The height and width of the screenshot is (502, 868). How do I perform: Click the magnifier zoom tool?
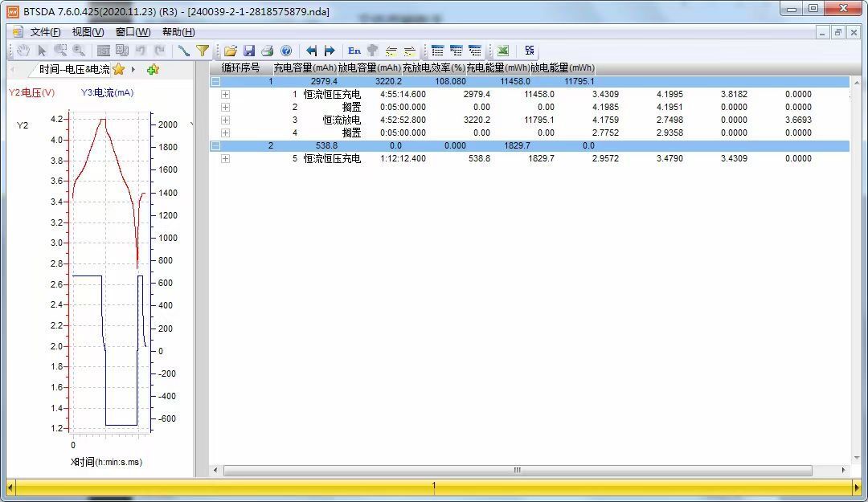tap(79, 51)
